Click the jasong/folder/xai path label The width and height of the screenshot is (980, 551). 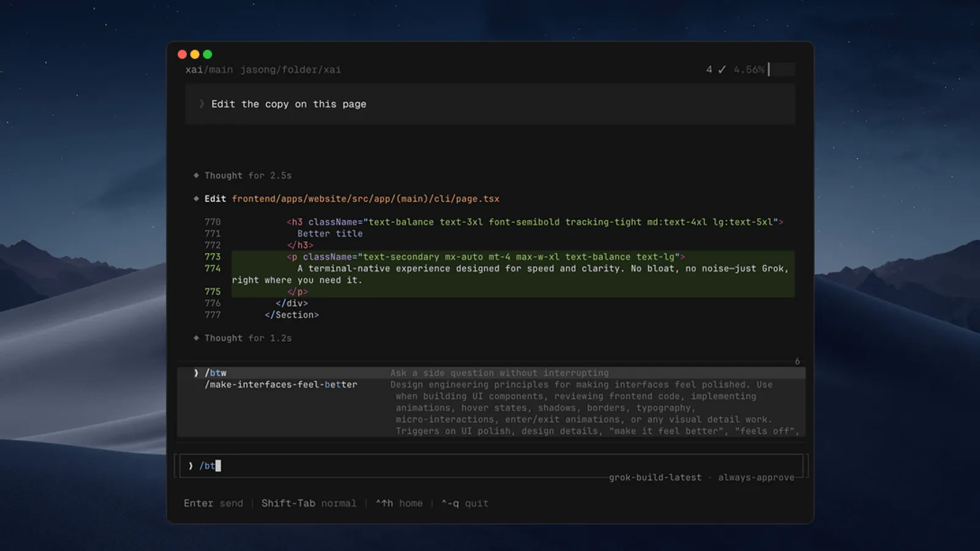[290, 70]
